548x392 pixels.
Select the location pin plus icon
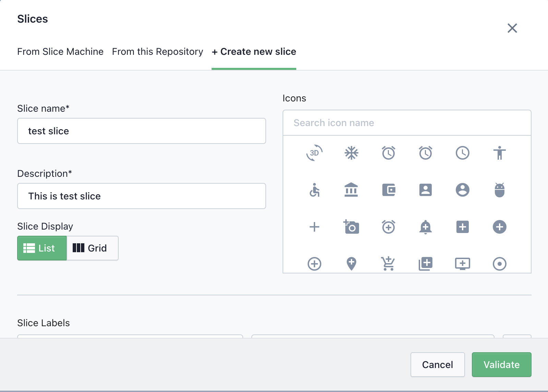tap(351, 264)
